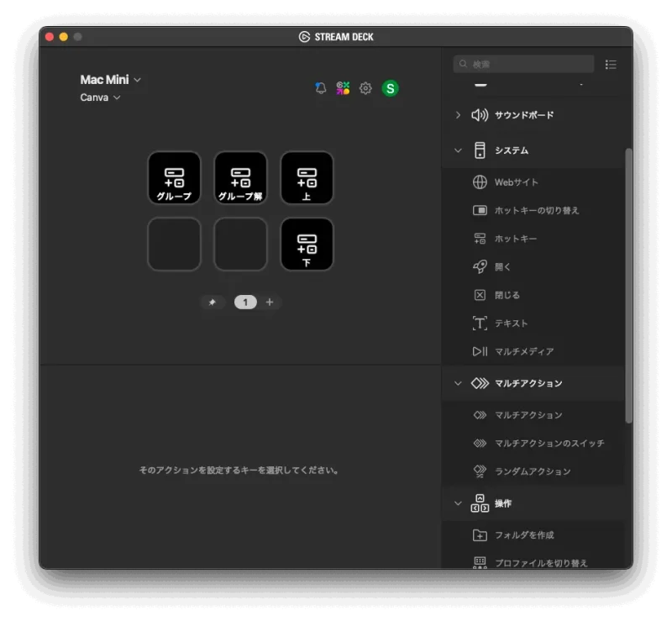
Task: Select page 1 indicator
Action: point(245,303)
